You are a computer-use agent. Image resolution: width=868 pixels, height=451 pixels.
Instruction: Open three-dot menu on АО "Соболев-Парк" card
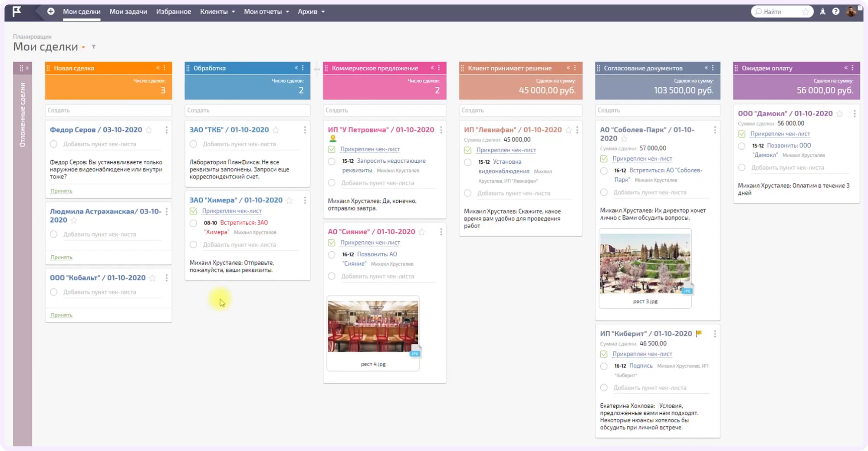point(715,130)
